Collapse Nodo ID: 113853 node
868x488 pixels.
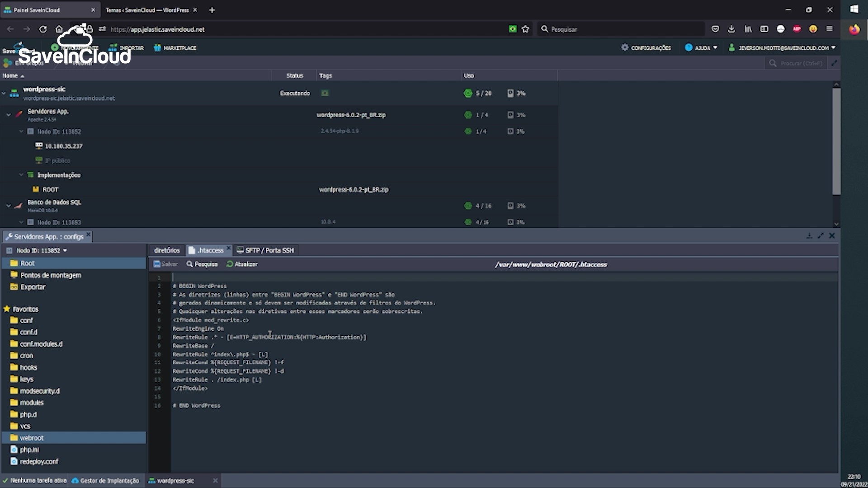point(21,222)
